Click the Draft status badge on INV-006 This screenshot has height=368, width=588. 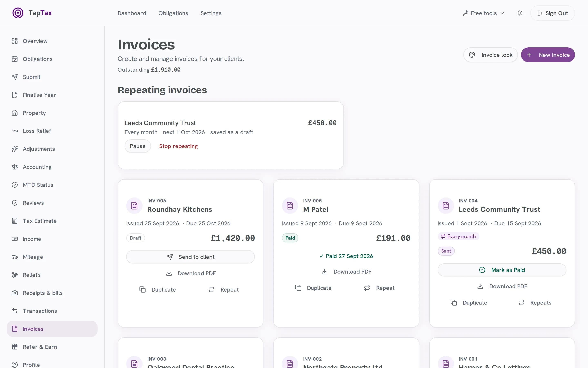click(135, 238)
